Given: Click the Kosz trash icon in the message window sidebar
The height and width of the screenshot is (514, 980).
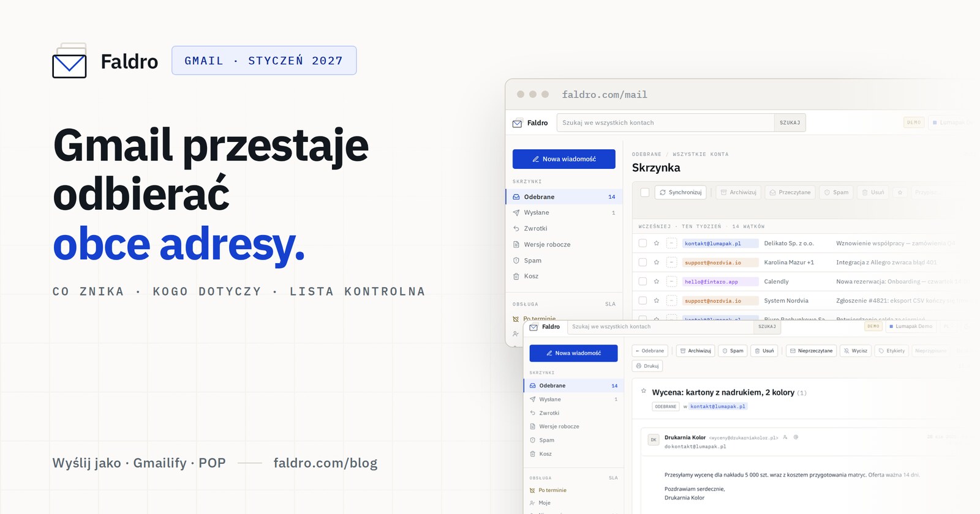Looking at the screenshot, I should tap(532, 454).
